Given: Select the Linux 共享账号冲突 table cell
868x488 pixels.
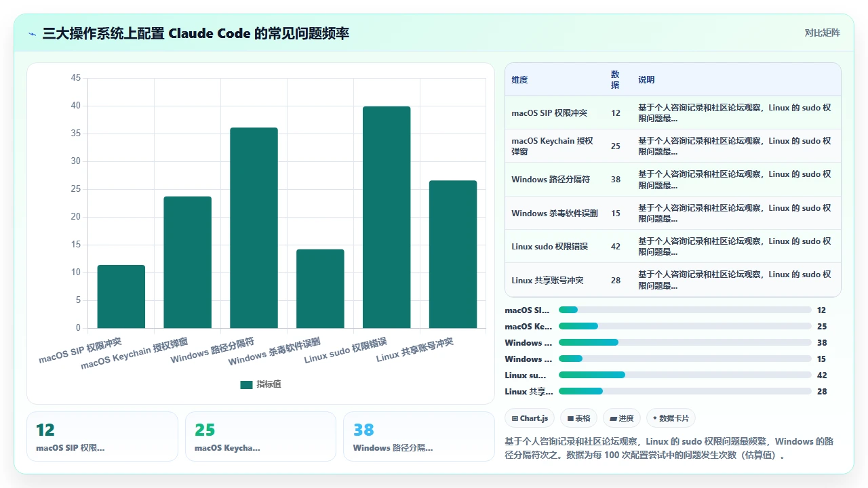Looking at the screenshot, I should [547, 280].
